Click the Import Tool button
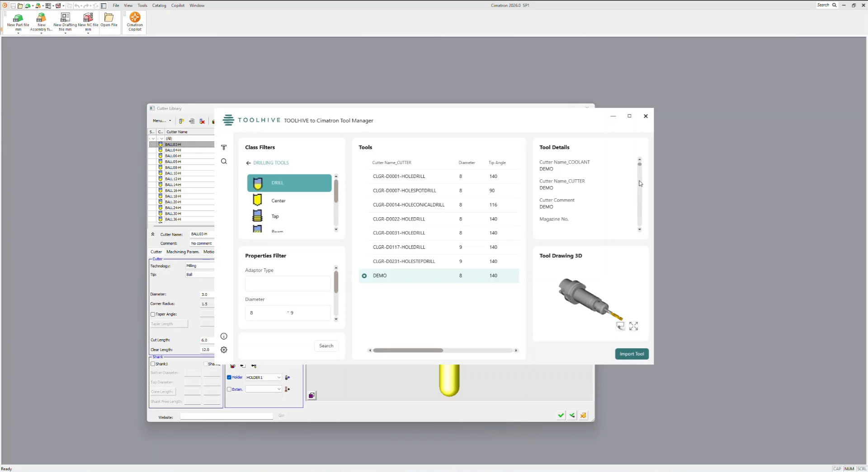The image size is (868, 472). pos(632,354)
